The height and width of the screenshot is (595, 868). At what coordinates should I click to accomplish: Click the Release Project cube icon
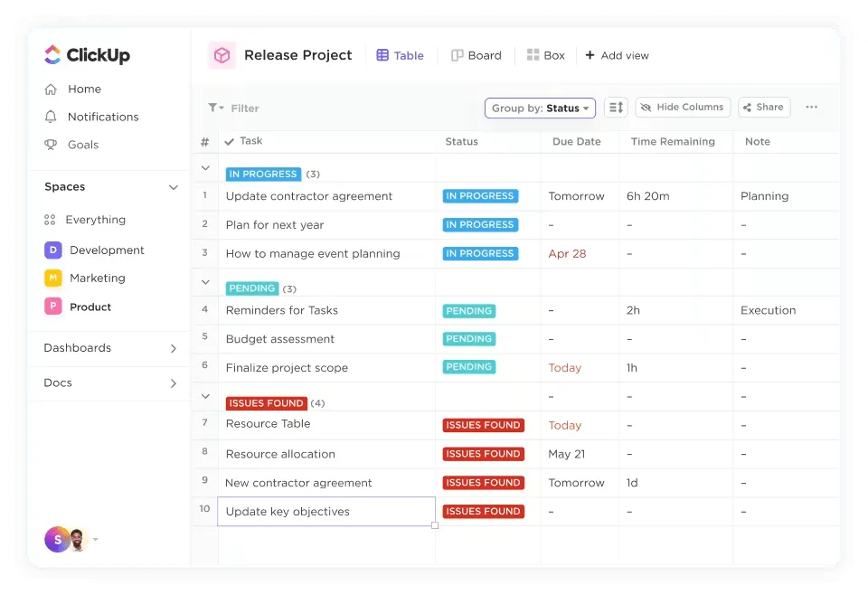(222, 55)
